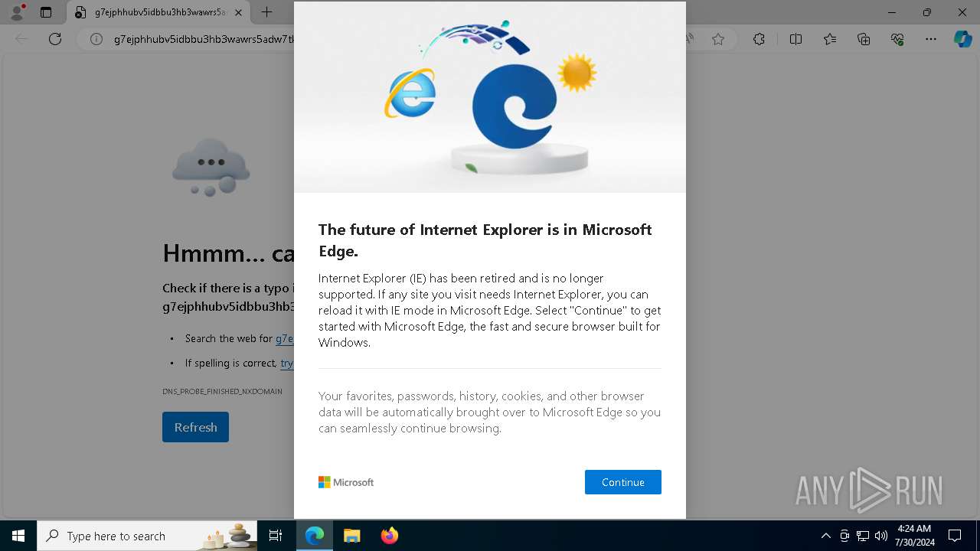
Task: Open Task View on taskbar
Action: (x=276, y=536)
